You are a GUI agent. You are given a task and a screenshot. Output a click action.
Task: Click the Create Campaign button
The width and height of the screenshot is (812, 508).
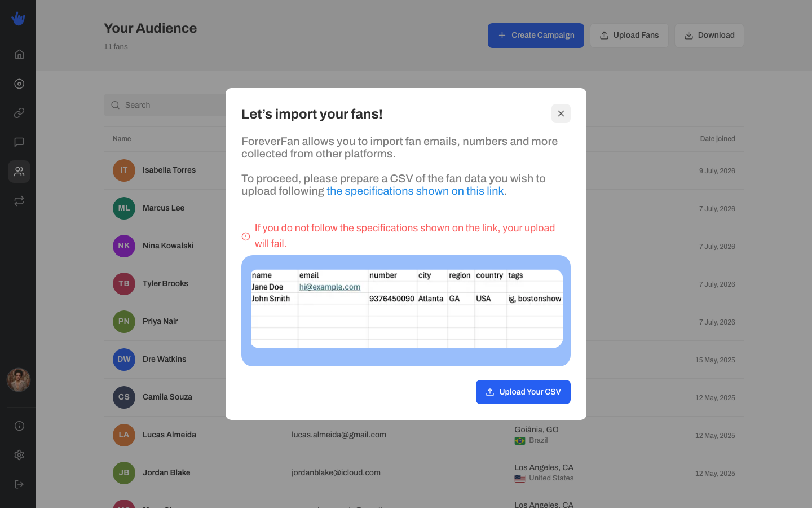pyautogui.click(x=536, y=36)
